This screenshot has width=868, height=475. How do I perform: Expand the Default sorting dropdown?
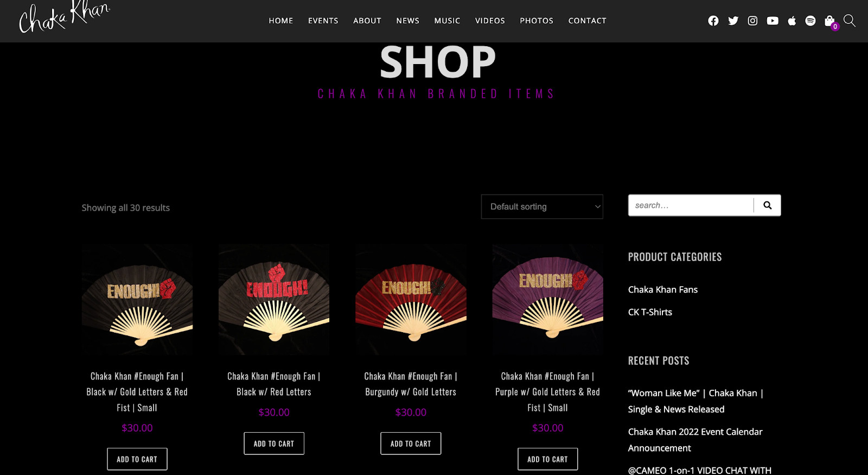click(542, 207)
